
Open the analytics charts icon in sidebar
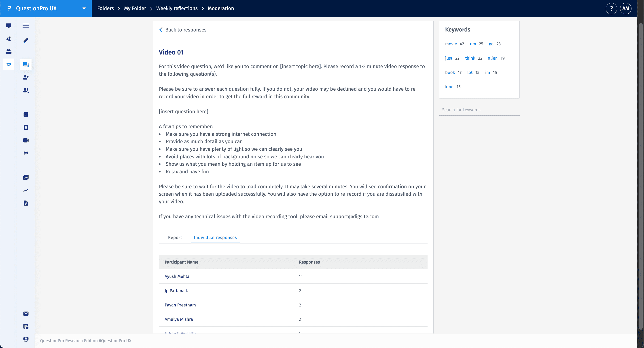[x=25, y=115]
